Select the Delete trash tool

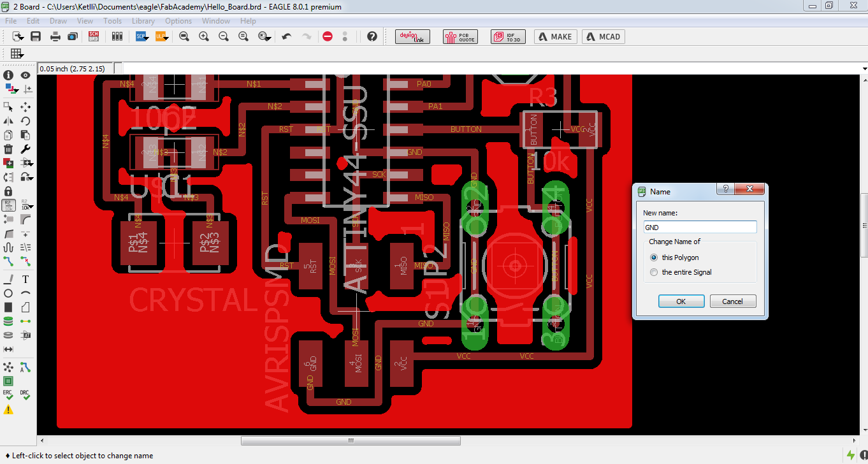click(x=8, y=149)
